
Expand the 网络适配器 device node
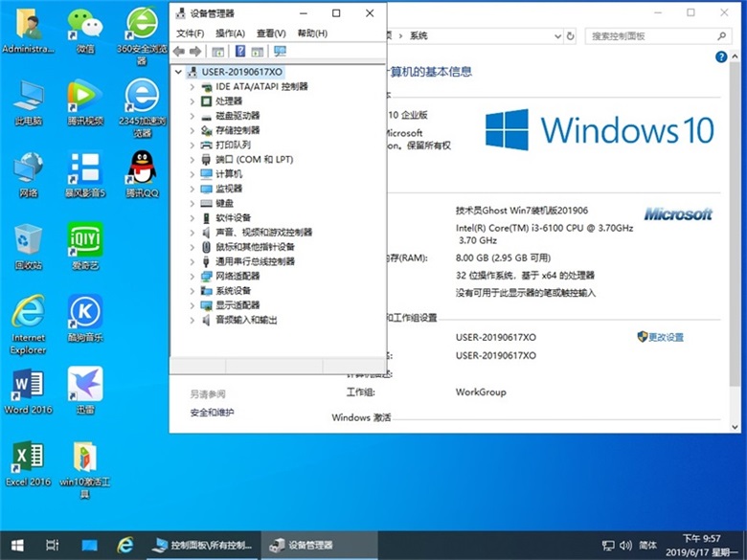pyautogui.click(x=192, y=276)
